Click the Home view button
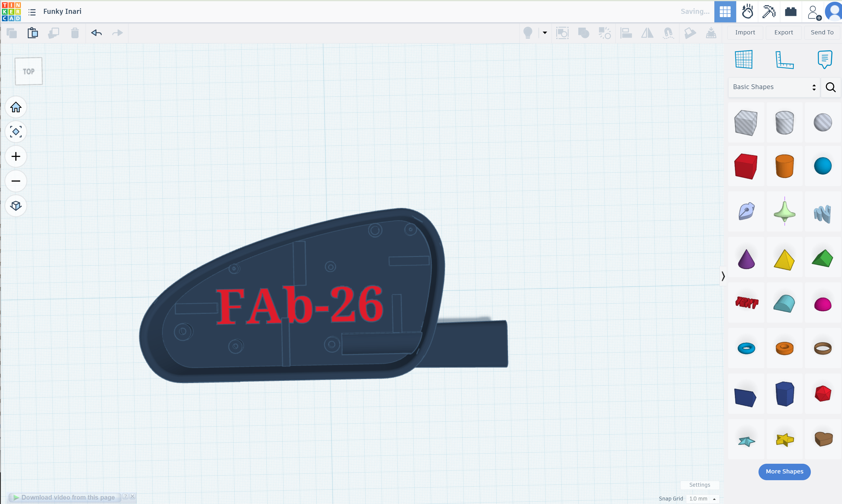Screen dimensions: 842x504 click(x=16, y=107)
